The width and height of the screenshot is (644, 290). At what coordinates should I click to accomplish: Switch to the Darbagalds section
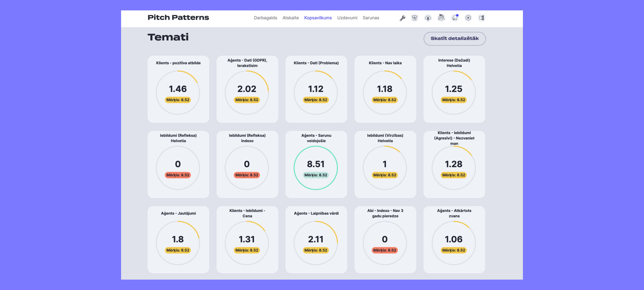click(265, 18)
